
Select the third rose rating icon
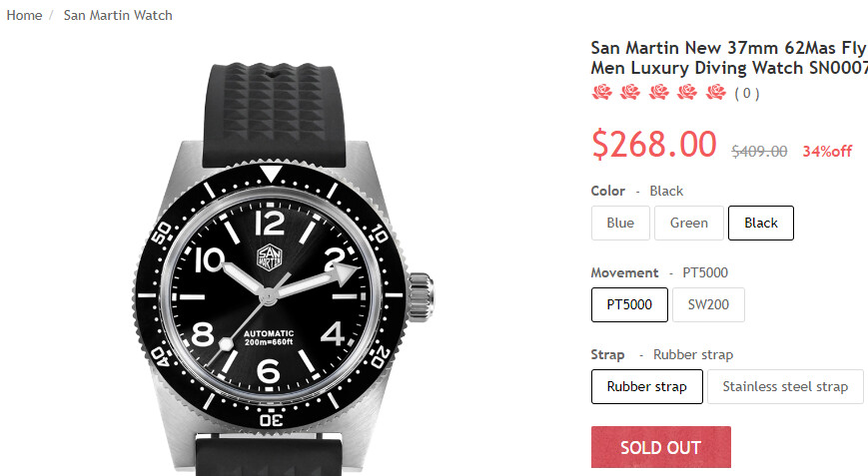pos(659,93)
